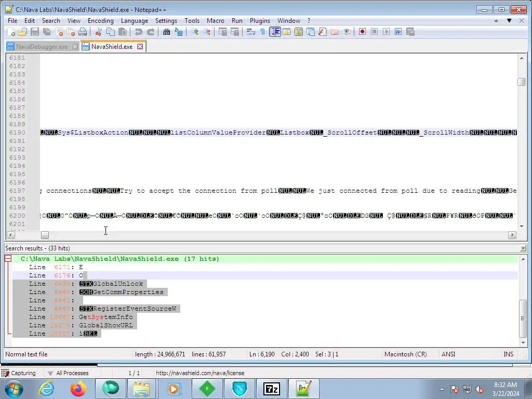
Task: Click Run Macro Multiple Times icon
Action: click(398, 32)
